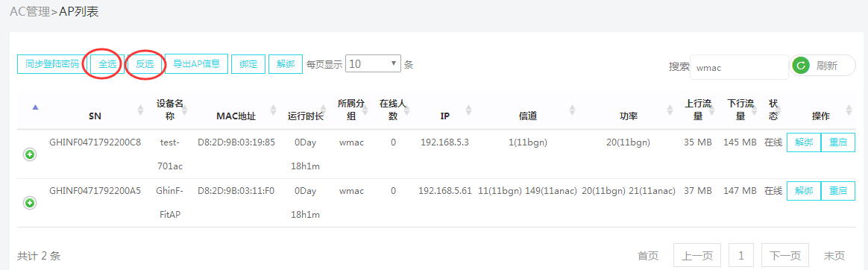Viewport: 868px width, 270px height.
Task: Click device name GhinF-FitAP
Action: tap(170, 203)
